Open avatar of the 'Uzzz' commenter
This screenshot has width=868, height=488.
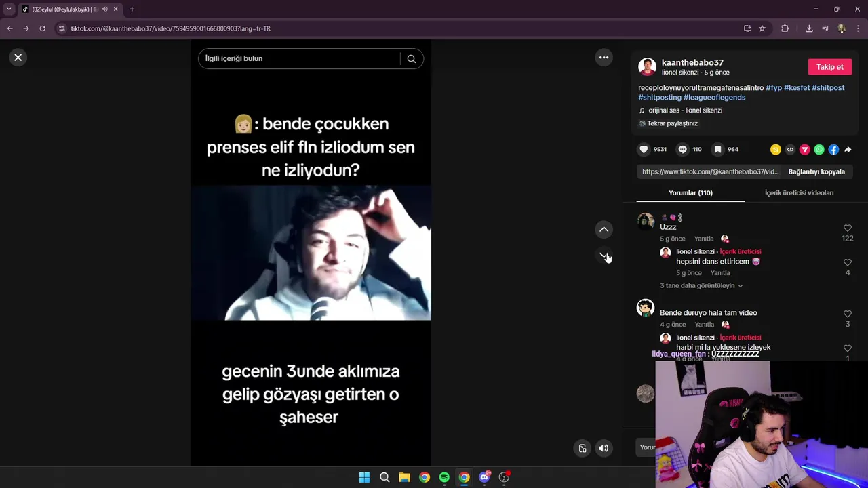(646, 222)
